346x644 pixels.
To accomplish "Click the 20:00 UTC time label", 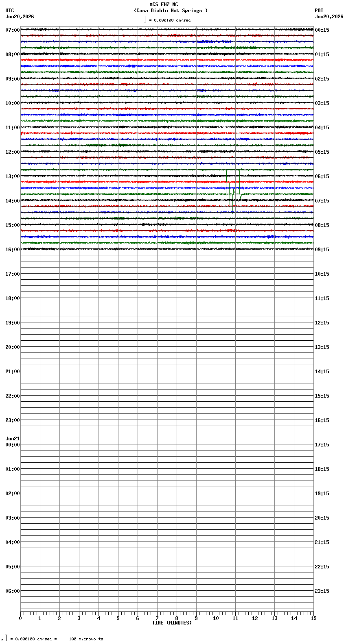I will tap(13, 347).
